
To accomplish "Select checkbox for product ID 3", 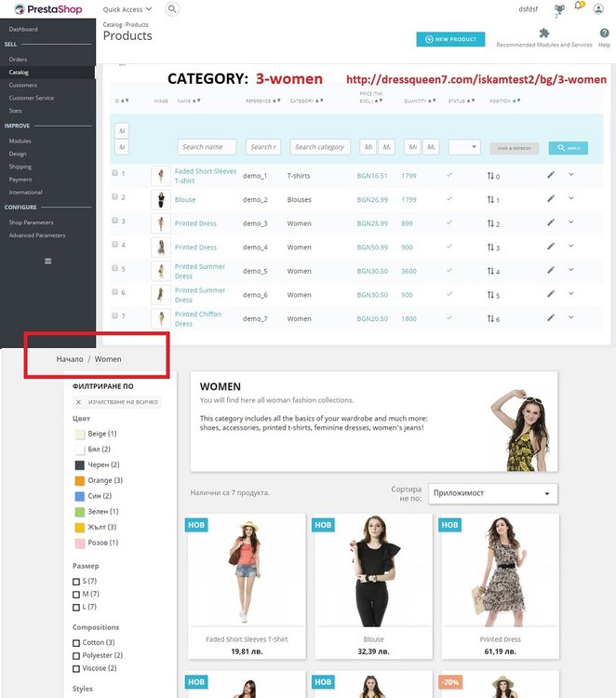I will 114,221.
